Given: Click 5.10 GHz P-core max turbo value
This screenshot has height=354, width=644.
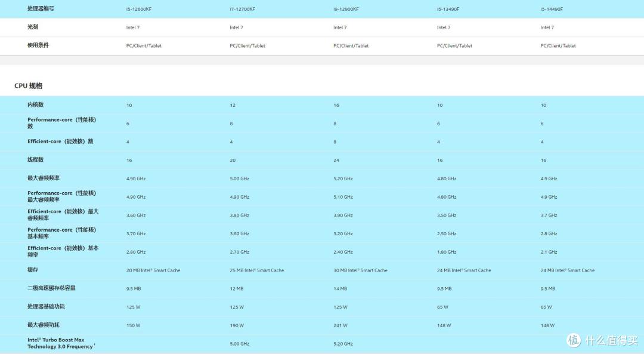Looking at the screenshot, I should pyautogui.click(x=343, y=197).
